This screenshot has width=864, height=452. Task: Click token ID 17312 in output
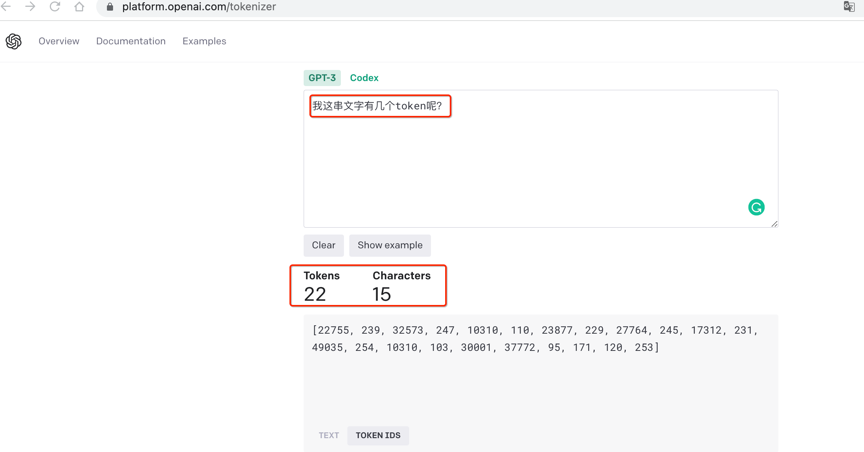click(x=706, y=330)
